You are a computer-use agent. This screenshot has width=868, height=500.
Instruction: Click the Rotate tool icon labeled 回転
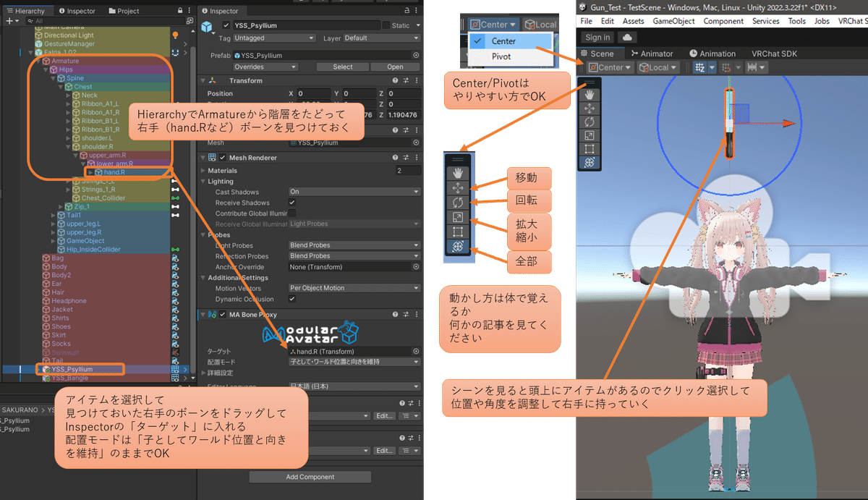[x=458, y=202]
